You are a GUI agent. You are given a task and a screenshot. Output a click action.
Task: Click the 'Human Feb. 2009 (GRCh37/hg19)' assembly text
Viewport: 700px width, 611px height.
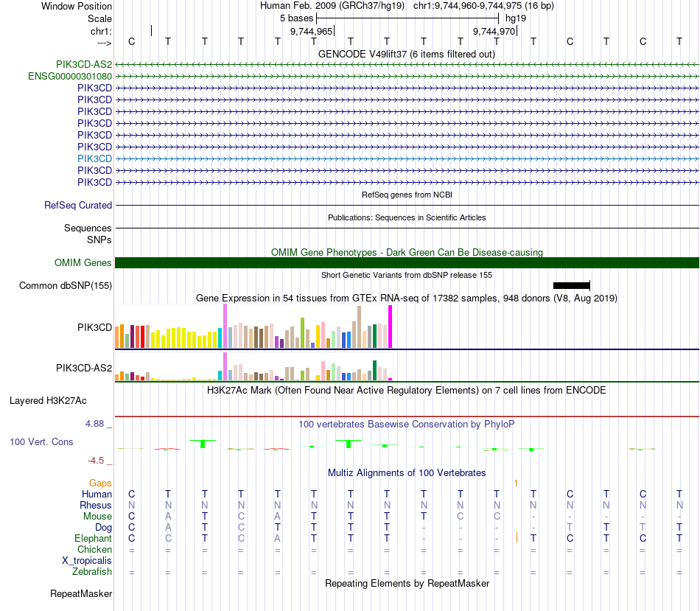coord(332,6)
